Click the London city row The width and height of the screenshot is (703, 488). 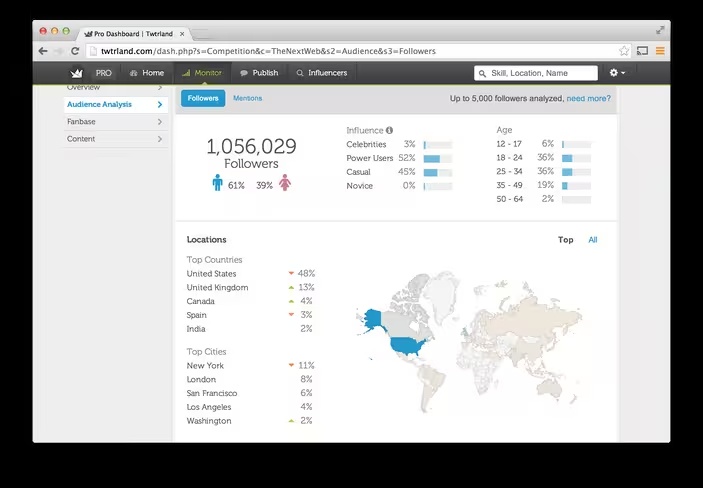point(251,379)
